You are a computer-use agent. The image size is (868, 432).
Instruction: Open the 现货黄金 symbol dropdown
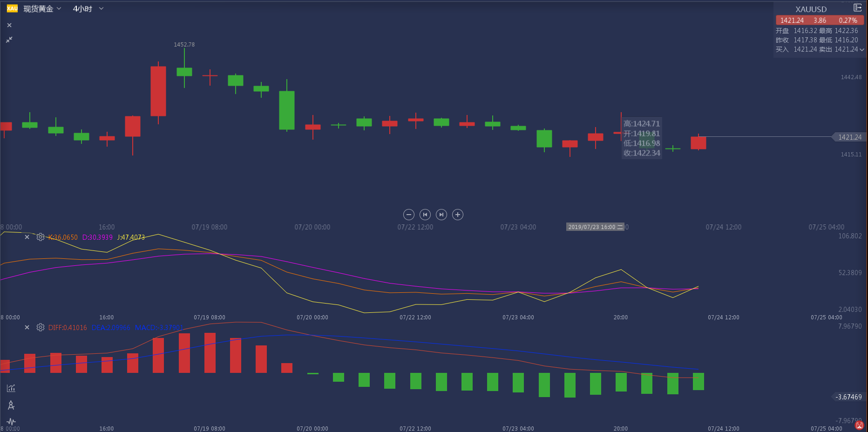(x=42, y=9)
